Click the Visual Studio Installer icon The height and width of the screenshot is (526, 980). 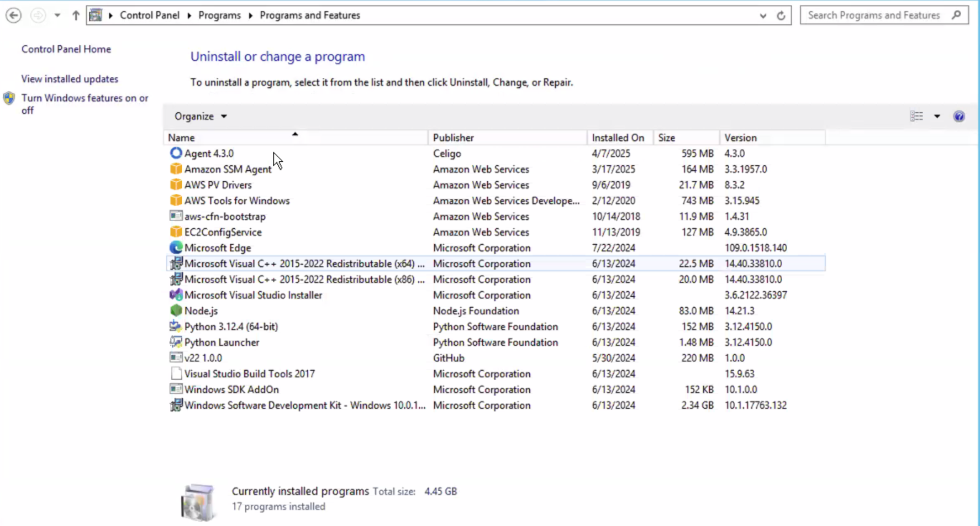coord(176,295)
